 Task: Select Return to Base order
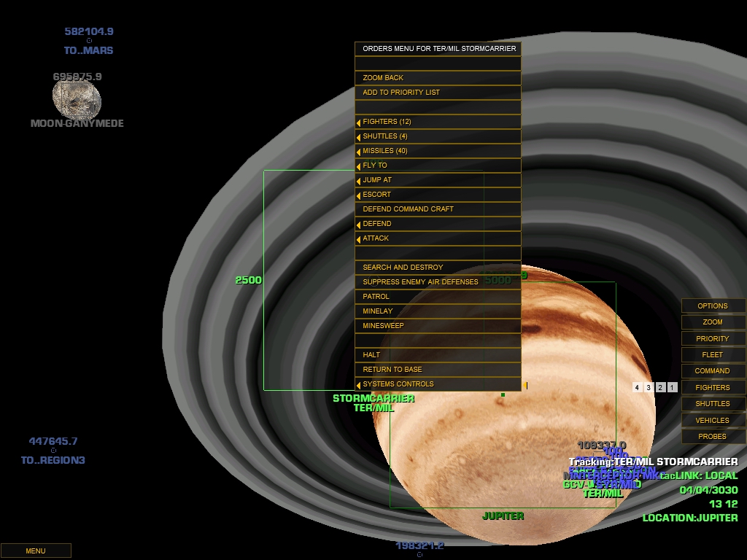pyautogui.click(x=438, y=370)
